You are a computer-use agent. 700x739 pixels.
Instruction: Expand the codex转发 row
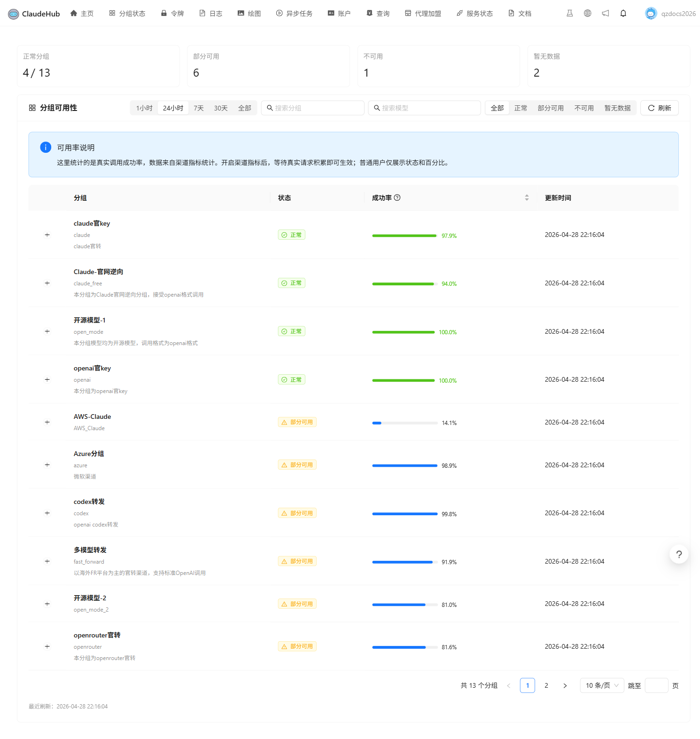tap(47, 513)
